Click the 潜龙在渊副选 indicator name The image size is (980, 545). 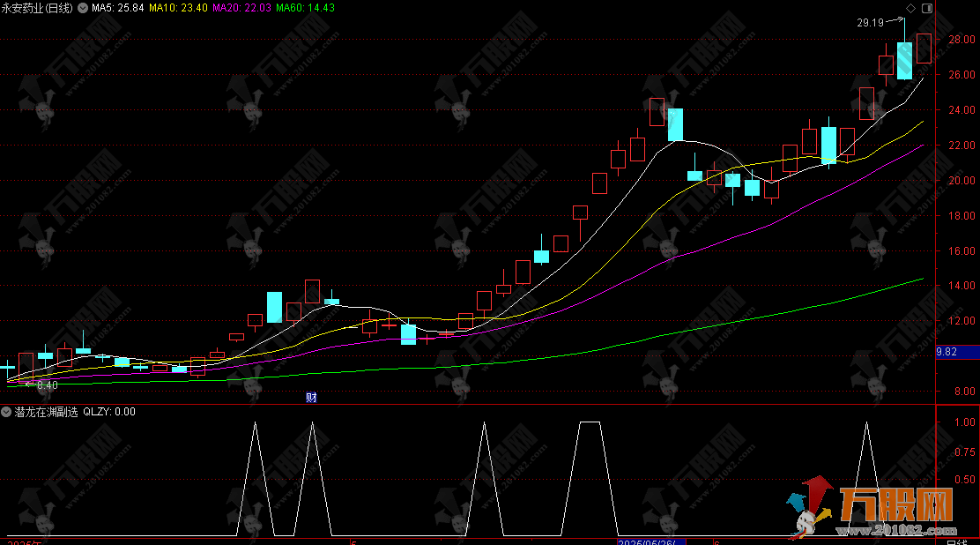(46, 412)
